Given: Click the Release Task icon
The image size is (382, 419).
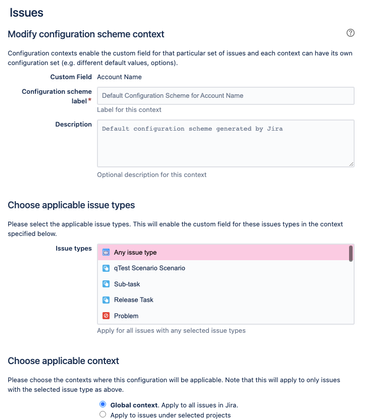Looking at the screenshot, I should [x=106, y=300].
